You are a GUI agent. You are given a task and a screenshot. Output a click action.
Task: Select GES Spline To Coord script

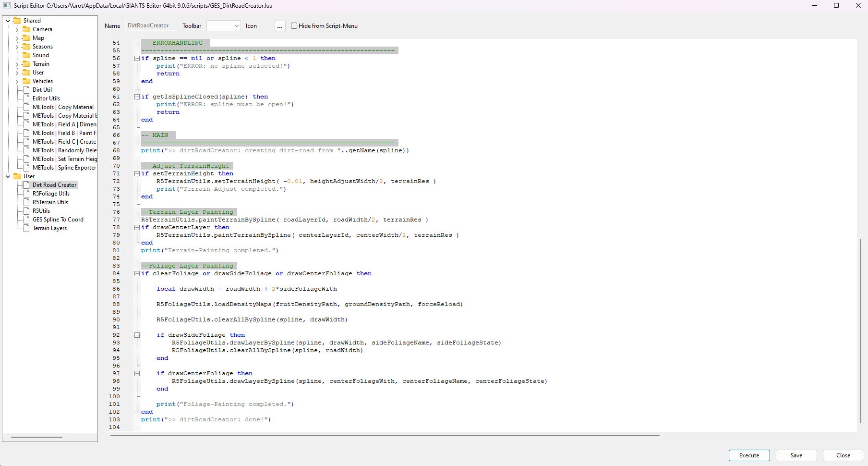(58, 220)
